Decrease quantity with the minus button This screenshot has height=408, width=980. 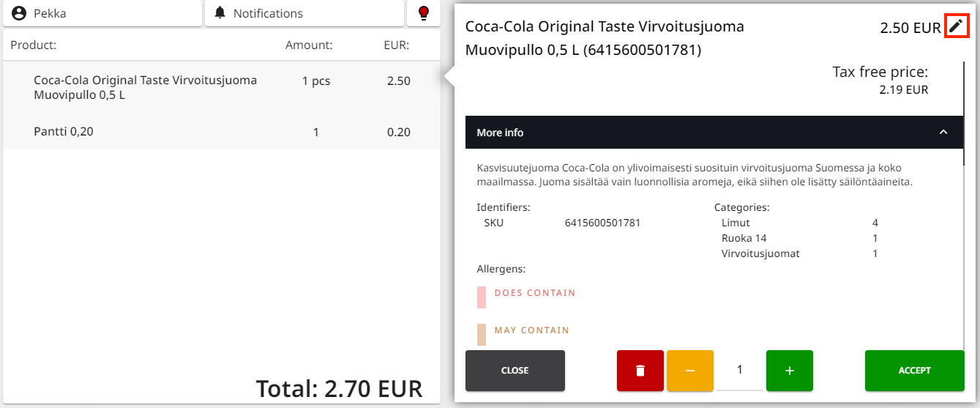click(689, 371)
